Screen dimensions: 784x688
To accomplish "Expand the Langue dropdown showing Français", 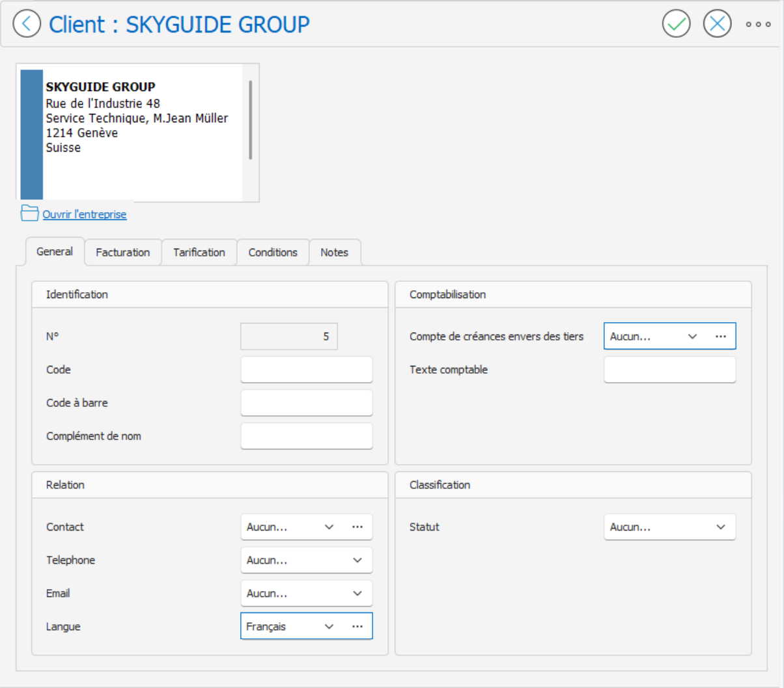I will [x=329, y=626].
